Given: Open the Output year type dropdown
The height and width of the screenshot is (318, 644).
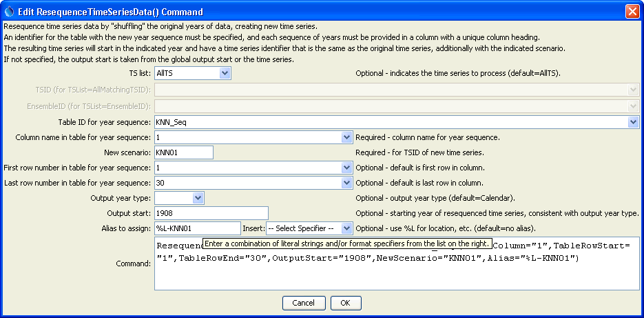Looking at the screenshot, I should pos(198,198).
